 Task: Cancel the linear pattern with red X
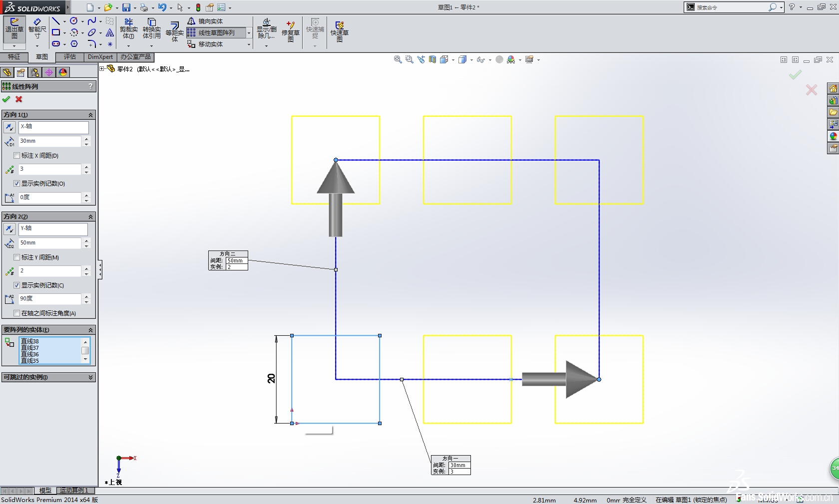pyautogui.click(x=19, y=99)
